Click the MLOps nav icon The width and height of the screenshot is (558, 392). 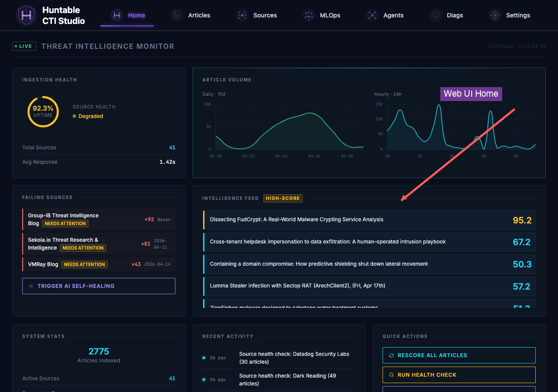309,15
